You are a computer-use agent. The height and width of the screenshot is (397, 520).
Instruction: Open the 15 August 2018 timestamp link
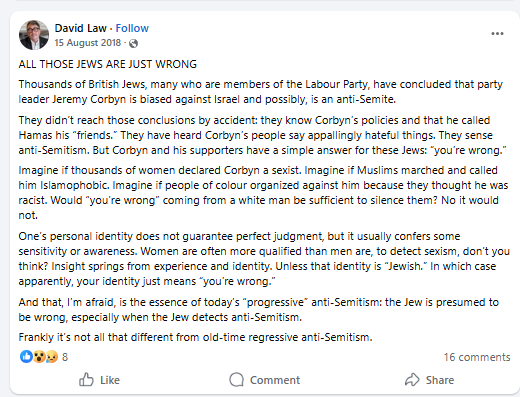88,43
